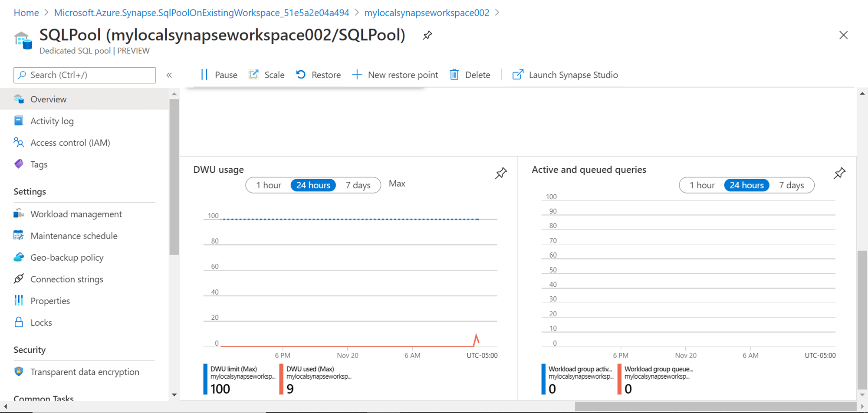Switch DWU usage chart to 1 hour range

click(x=269, y=185)
